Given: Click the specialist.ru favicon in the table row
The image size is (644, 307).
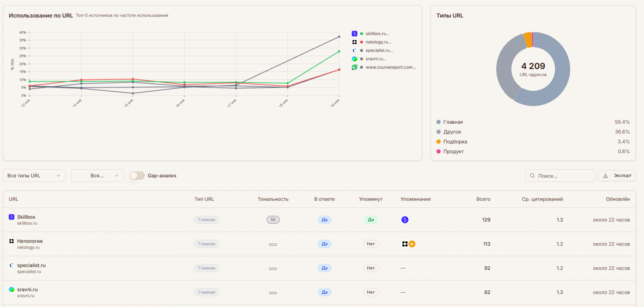Looking at the screenshot, I should coord(11,266).
